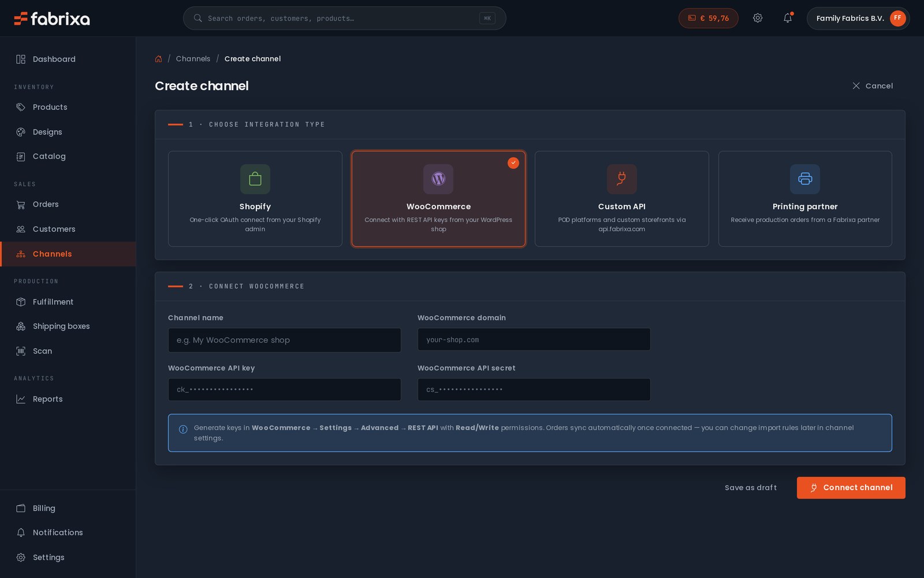Click the Notifications bell in sidebar
This screenshot has width=924, height=578.
pyautogui.click(x=21, y=532)
